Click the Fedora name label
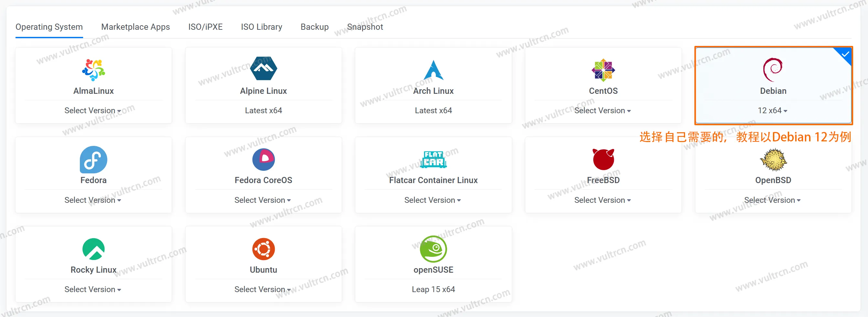Image resolution: width=868 pixels, height=317 pixels. click(x=93, y=180)
